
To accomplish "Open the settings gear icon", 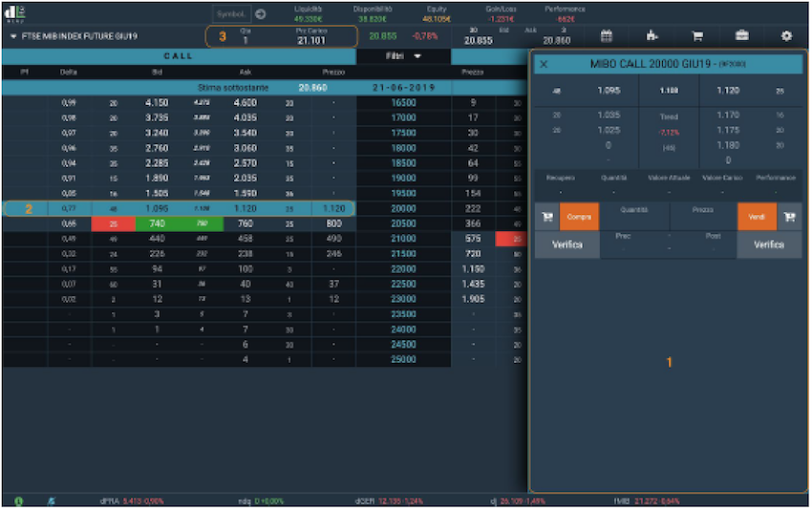I will click(x=786, y=35).
